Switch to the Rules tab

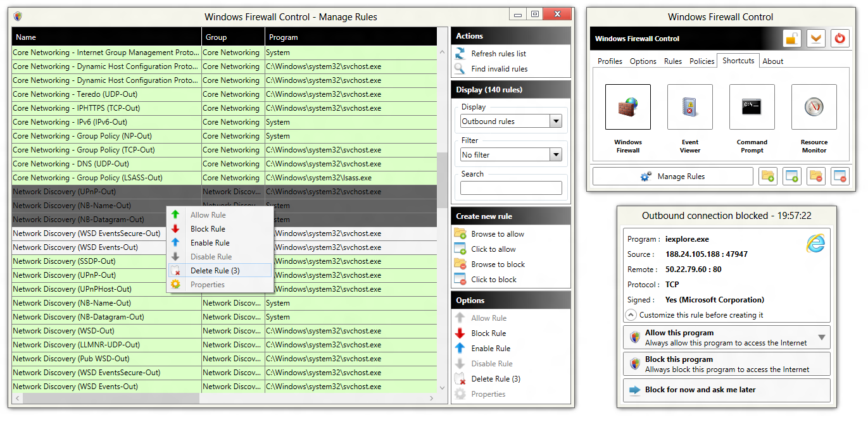(672, 61)
